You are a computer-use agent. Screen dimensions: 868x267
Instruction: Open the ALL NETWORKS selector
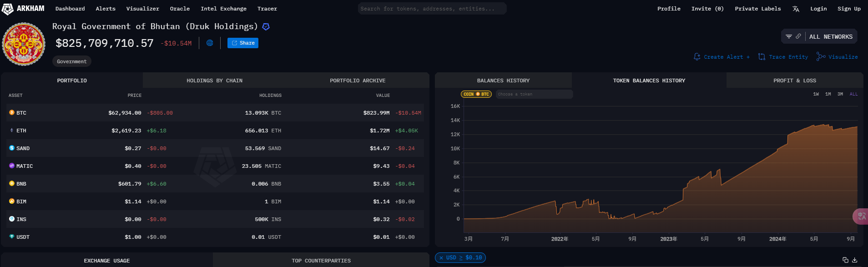tap(831, 37)
